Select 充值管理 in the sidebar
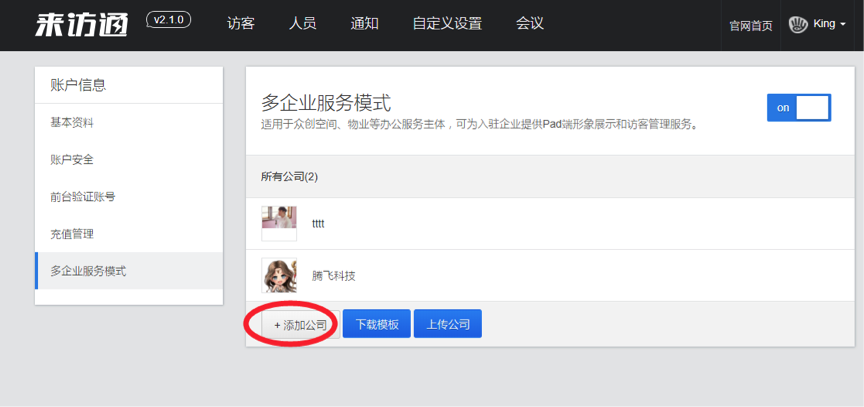The image size is (864, 407). click(129, 234)
